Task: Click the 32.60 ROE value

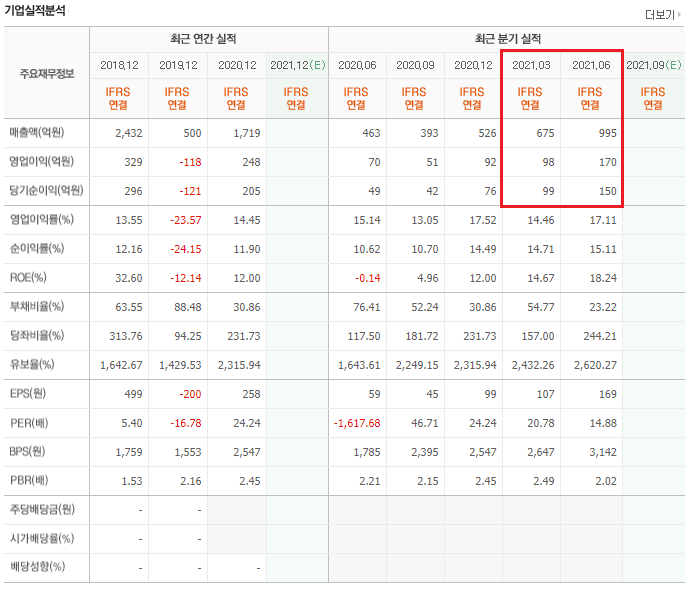Action: [x=128, y=278]
